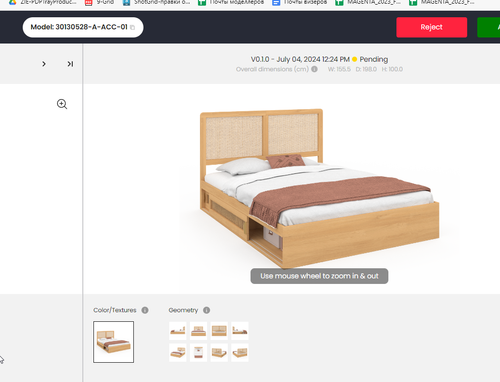Select the Color/Textures bed thumbnail
This screenshot has width=500, height=382.
pos(114,342)
